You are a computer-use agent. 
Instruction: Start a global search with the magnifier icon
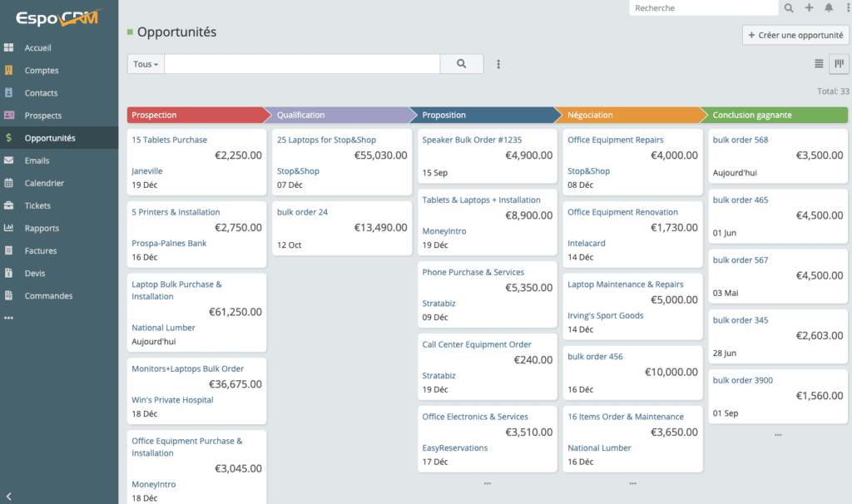coord(789,7)
